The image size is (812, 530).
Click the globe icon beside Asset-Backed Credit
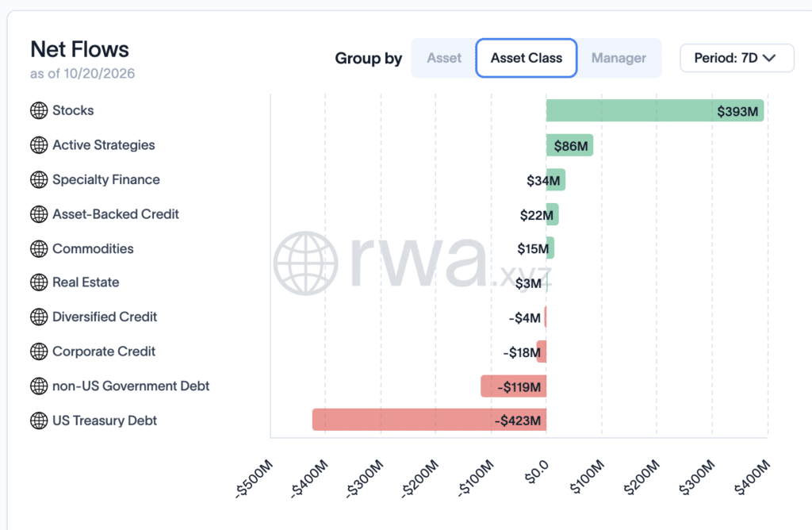pos(39,214)
